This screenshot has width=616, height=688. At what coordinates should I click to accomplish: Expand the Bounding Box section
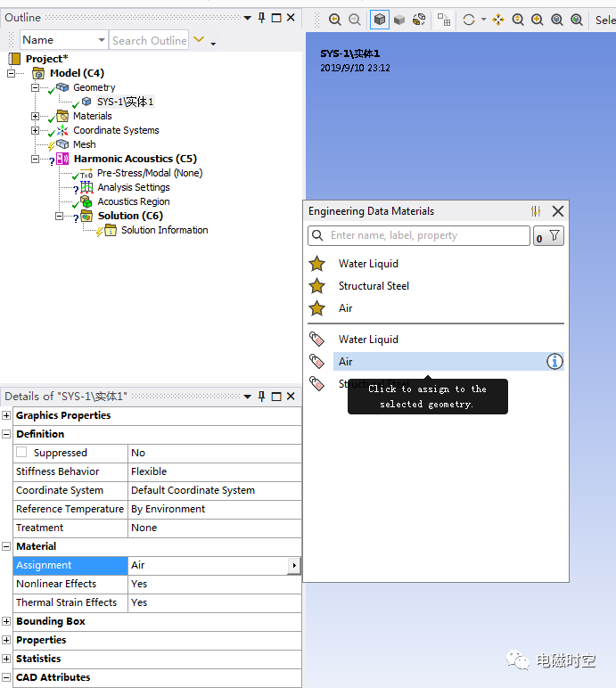click(x=6, y=621)
